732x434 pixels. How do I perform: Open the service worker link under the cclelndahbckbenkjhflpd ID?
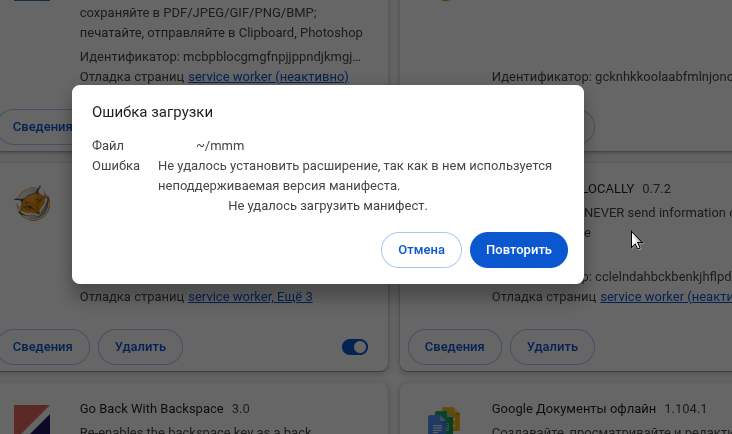(x=666, y=297)
